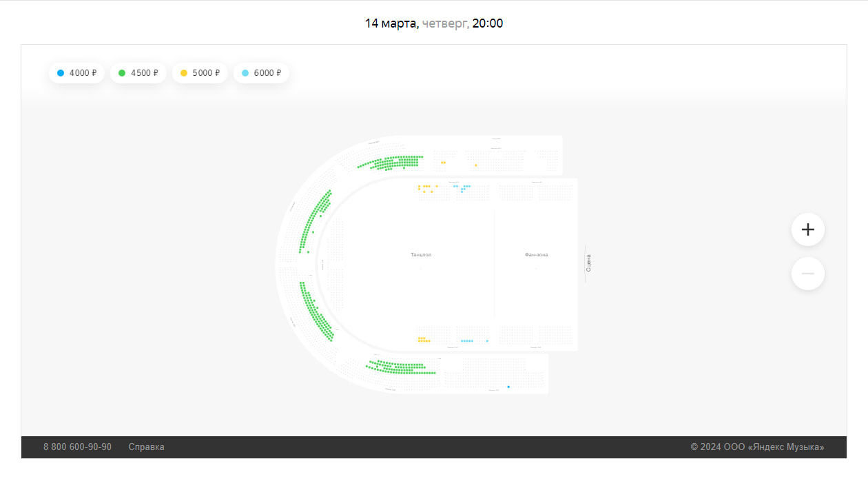
Task: Pick the single yellow seat in top section
Action: pos(475,165)
